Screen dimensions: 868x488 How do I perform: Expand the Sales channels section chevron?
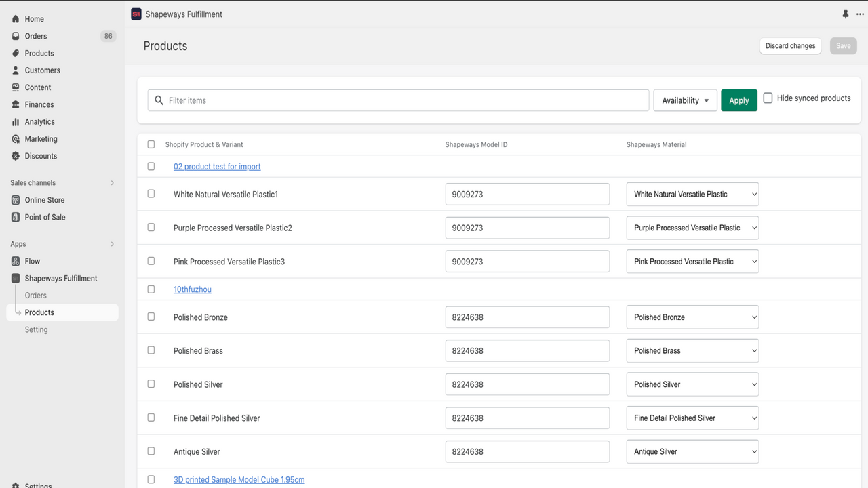coord(112,182)
